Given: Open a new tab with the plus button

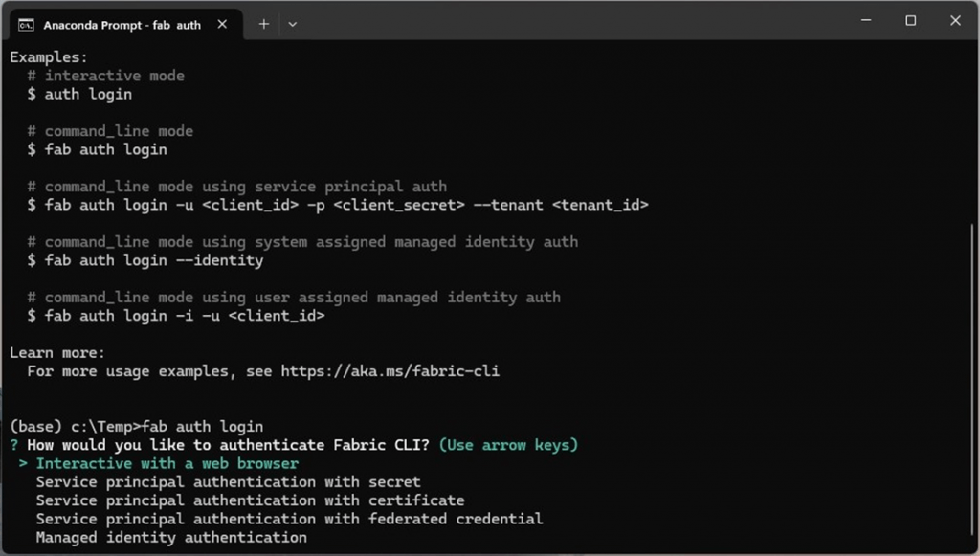Looking at the screenshot, I should tap(264, 24).
